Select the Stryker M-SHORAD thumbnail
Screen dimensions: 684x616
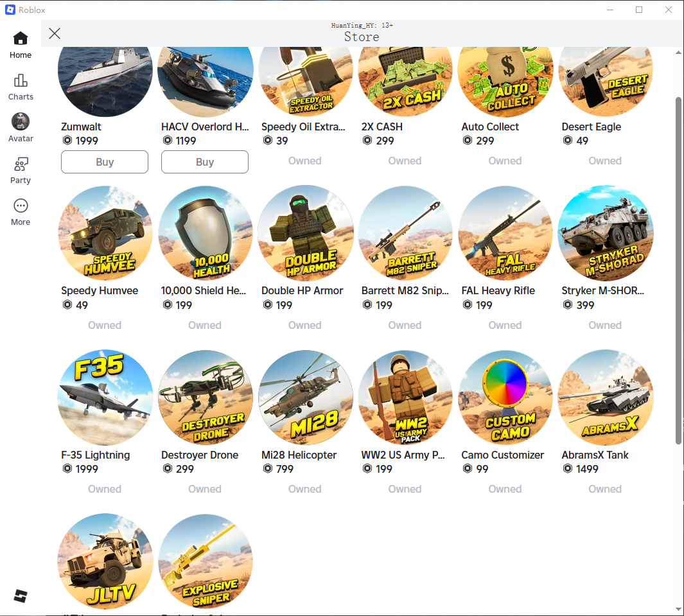[606, 233]
